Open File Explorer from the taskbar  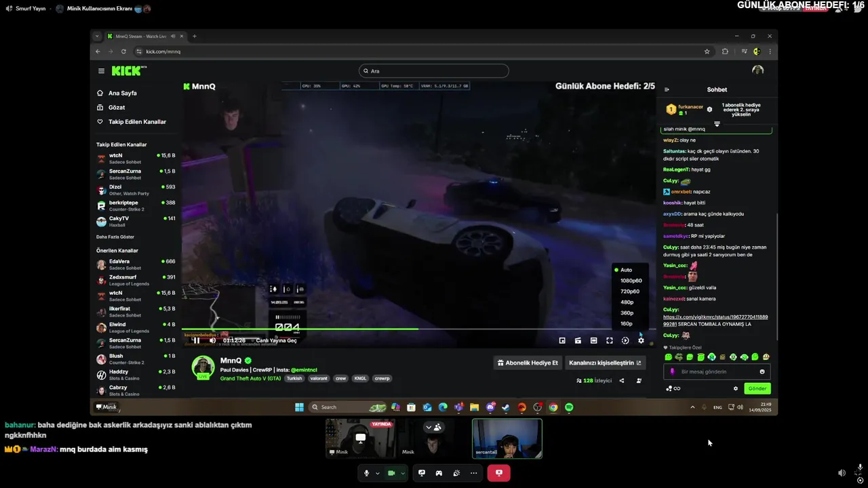475,407
